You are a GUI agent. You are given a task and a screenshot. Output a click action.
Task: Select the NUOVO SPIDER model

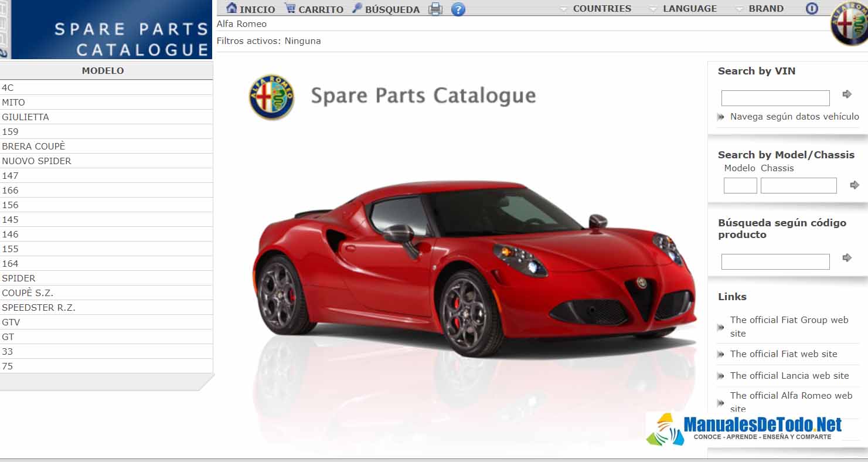[x=106, y=161]
